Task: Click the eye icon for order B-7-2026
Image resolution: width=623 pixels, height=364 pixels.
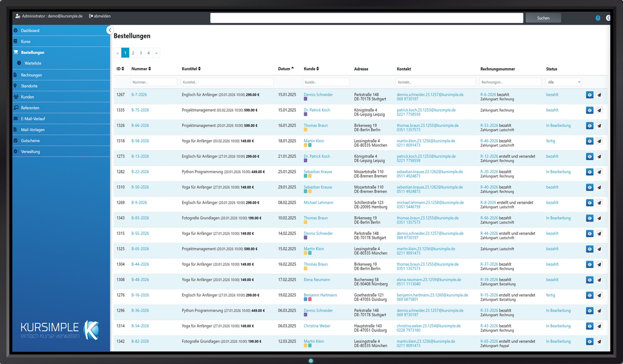Action: tap(589, 95)
